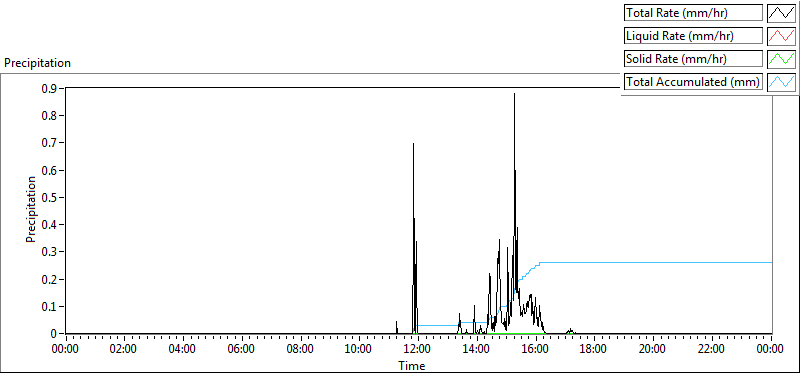Click the vertical Precipitation y-axis label
The height and width of the screenshot is (373, 800).
(x=31, y=209)
